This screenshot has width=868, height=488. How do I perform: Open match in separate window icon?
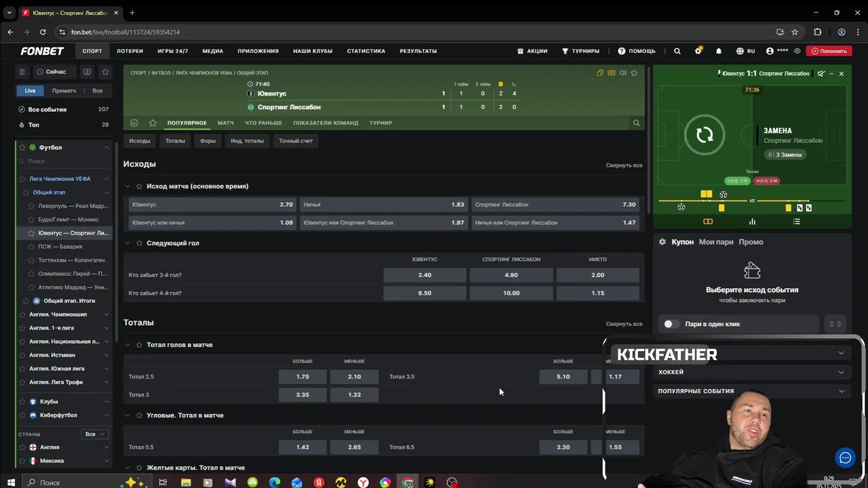point(600,73)
